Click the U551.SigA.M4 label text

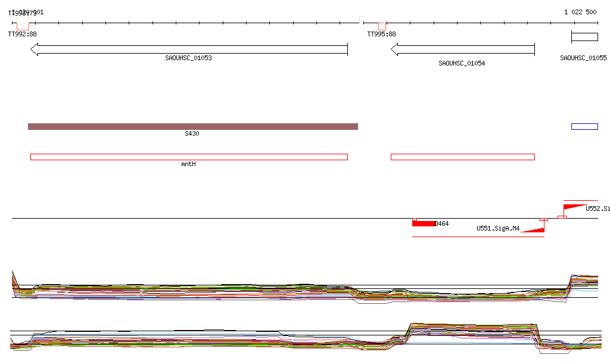click(x=498, y=228)
